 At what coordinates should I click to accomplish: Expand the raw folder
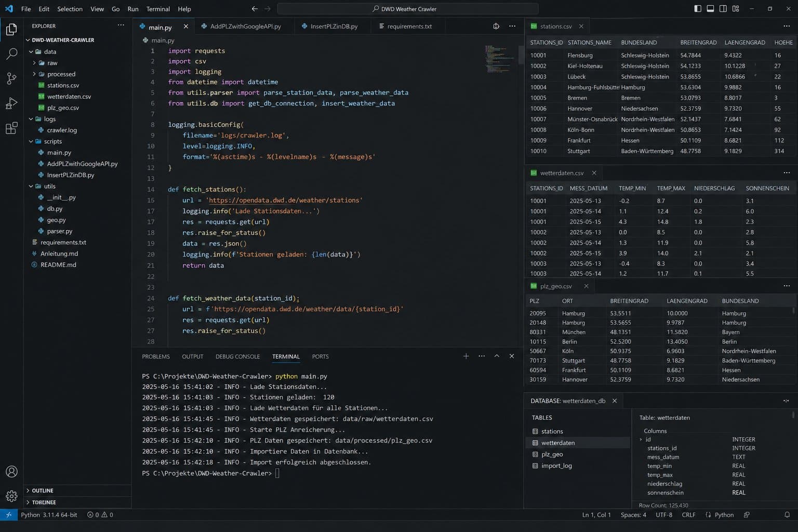tap(35, 63)
